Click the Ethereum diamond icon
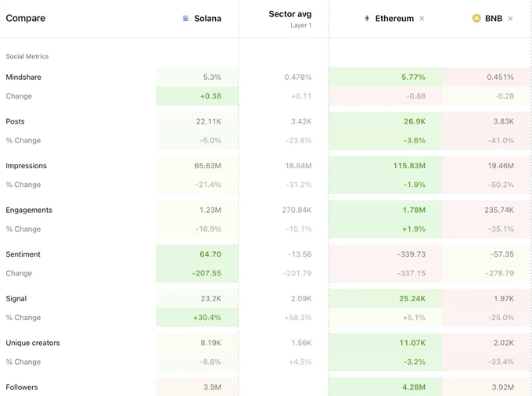Viewport: 532px width, 396px height. click(367, 18)
